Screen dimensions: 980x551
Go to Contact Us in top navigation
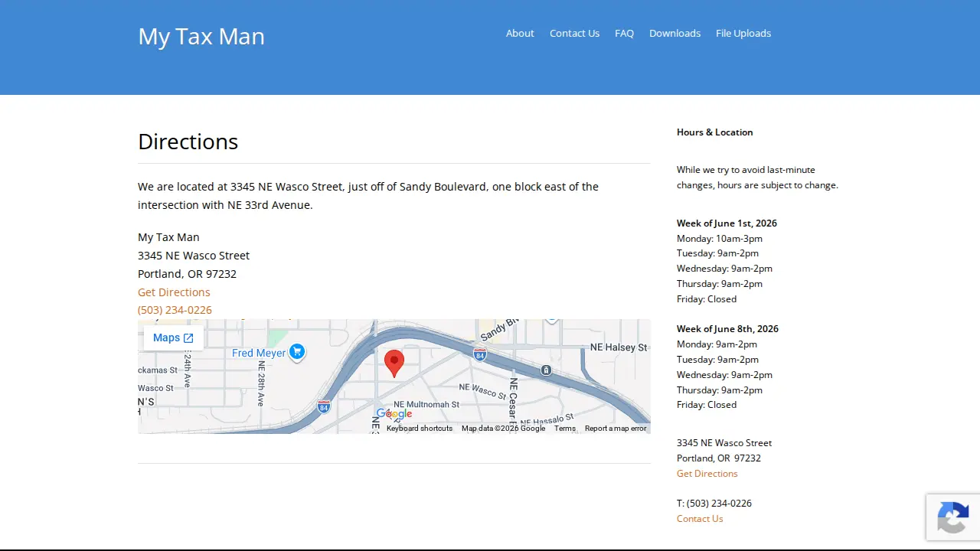tap(574, 33)
